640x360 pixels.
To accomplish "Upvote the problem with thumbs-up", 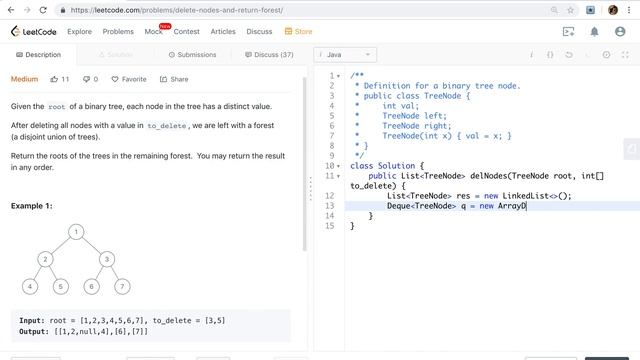I will tap(54, 79).
